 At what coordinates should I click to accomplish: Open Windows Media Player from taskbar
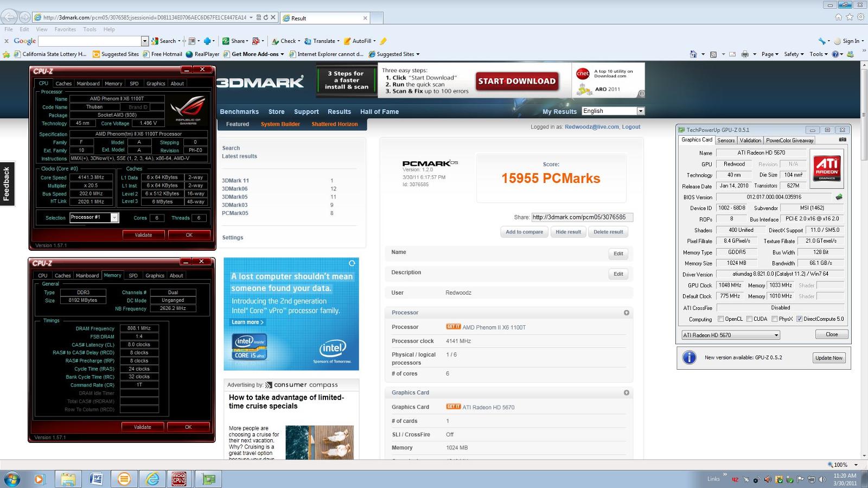(x=39, y=479)
